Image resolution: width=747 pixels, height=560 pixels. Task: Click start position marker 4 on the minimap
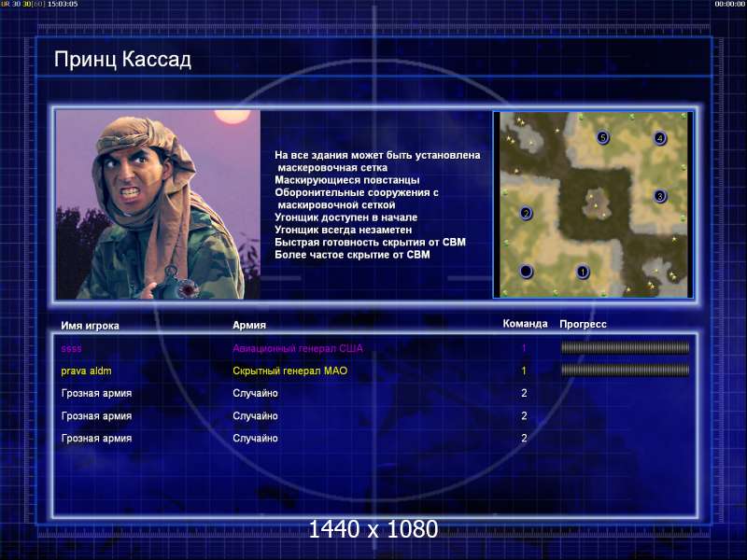click(660, 138)
